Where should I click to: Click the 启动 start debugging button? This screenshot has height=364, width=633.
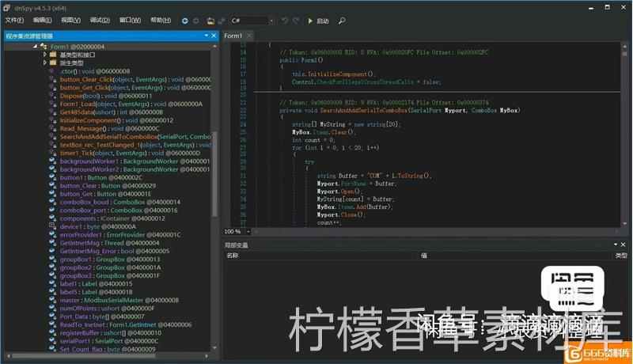318,21
